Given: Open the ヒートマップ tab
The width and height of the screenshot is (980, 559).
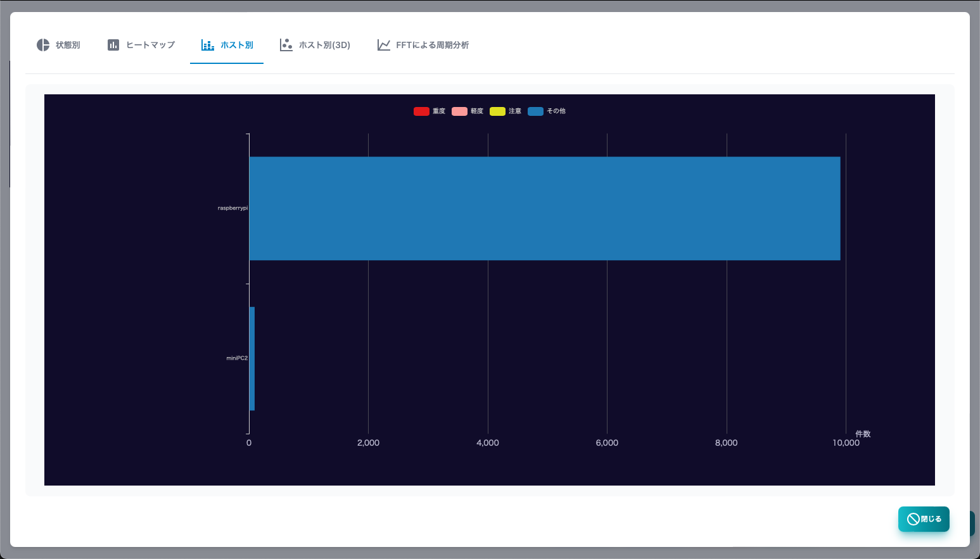Looking at the screenshot, I should coord(141,45).
